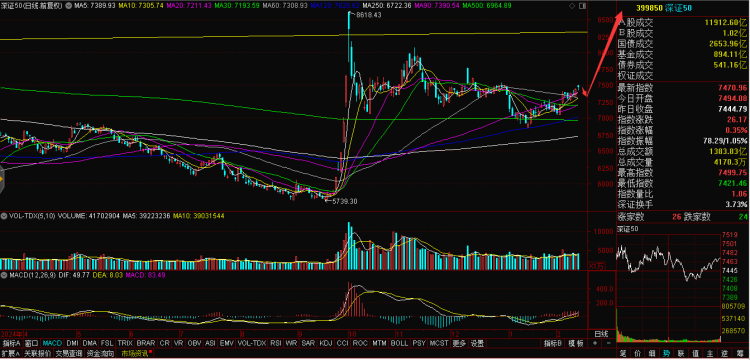This screenshot has width=750, height=360.
Task: Toggle the MACD indicator
Action: pos(52,343)
